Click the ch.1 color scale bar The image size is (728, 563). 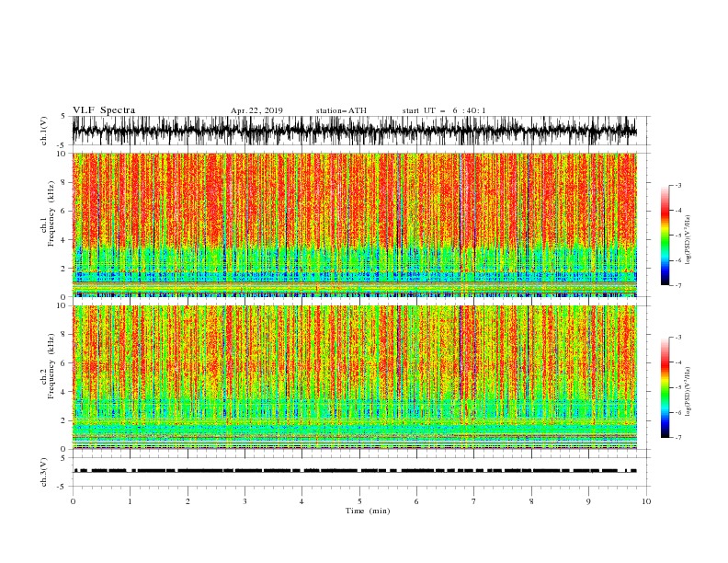[665, 236]
